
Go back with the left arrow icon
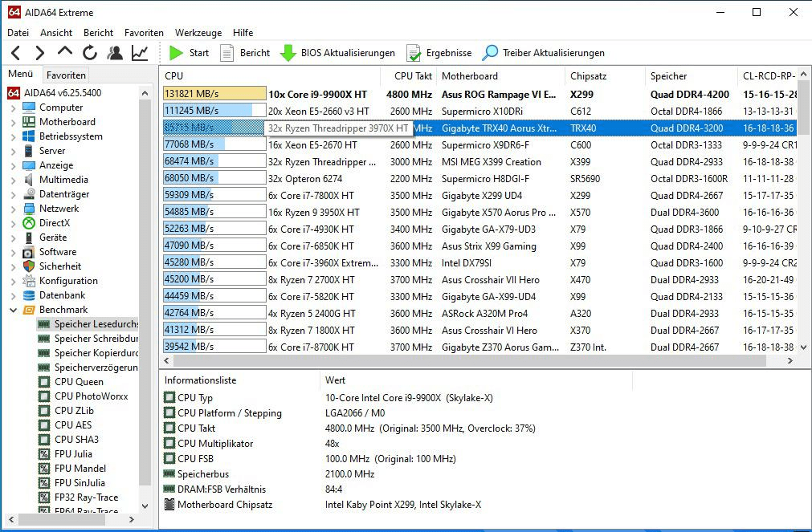point(16,53)
